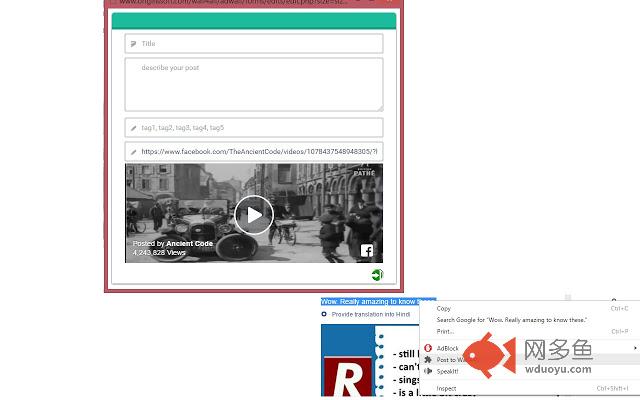Click the resize grip of description textarea

pyautogui.click(x=380, y=108)
